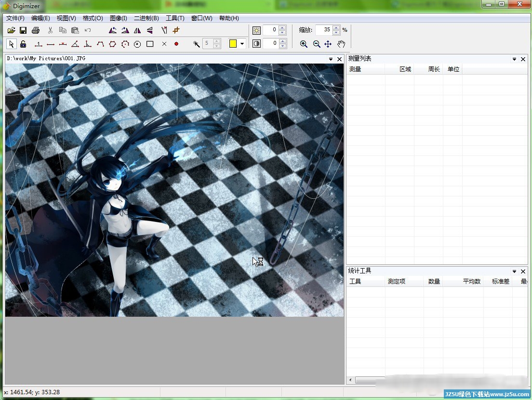Click the contrast value input field
The width and height of the screenshot is (532, 400).
pyautogui.click(x=271, y=43)
